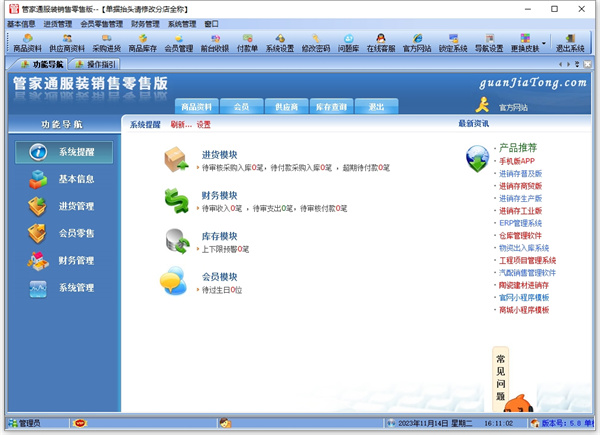
Task: Click 官方网站 link in banner
Action: [x=513, y=108]
